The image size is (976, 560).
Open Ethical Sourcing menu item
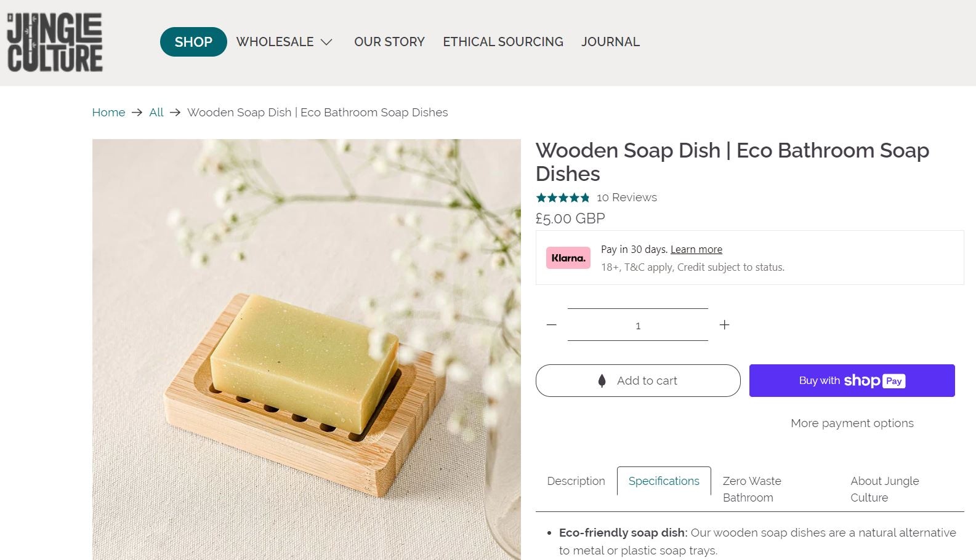pyautogui.click(x=502, y=42)
